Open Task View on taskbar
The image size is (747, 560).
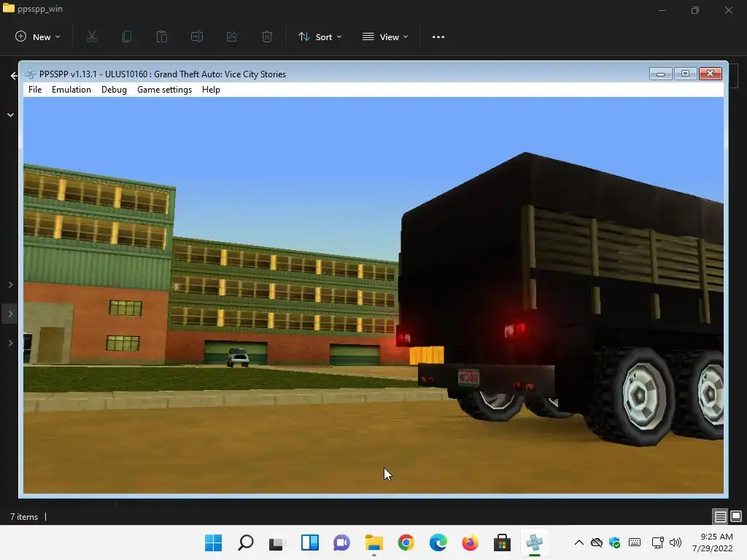[276, 542]
